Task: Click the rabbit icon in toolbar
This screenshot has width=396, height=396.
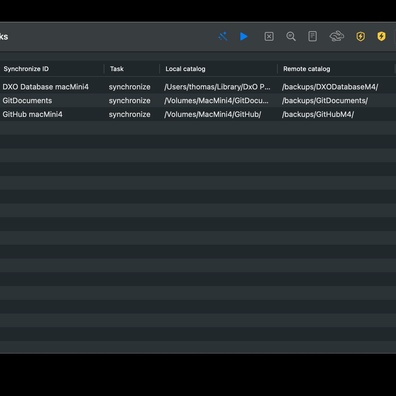Action: pyautogui.click(x=336, y=36)
